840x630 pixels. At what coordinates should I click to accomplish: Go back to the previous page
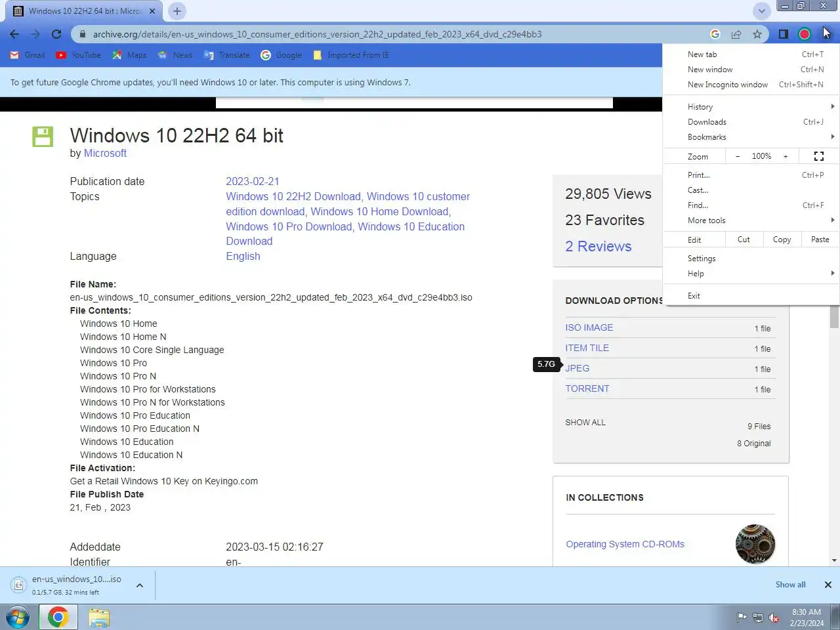14,34
